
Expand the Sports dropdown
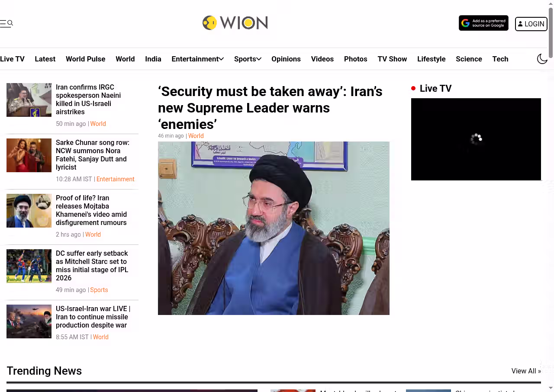(248, 59)
